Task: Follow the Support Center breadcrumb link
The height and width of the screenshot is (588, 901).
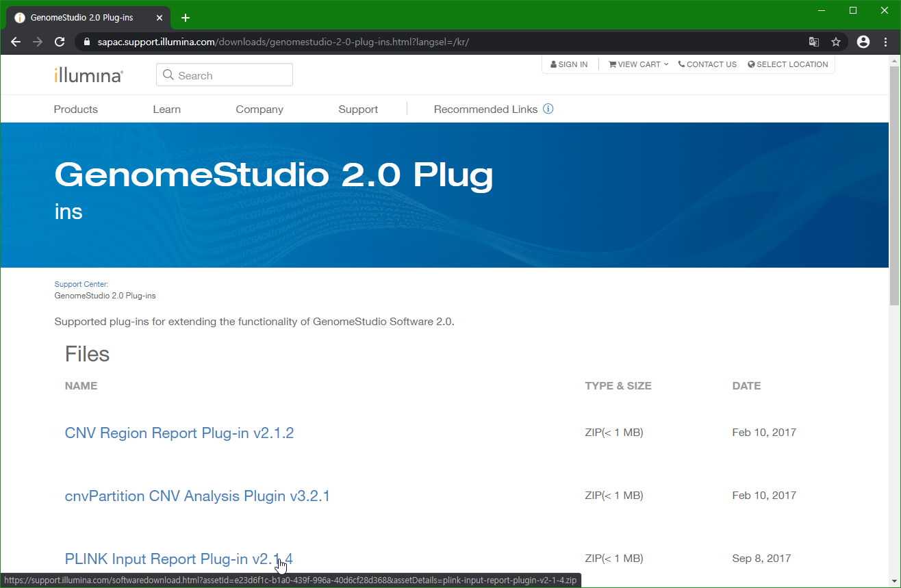Action: pyautogui.click(x=81, y=284)
